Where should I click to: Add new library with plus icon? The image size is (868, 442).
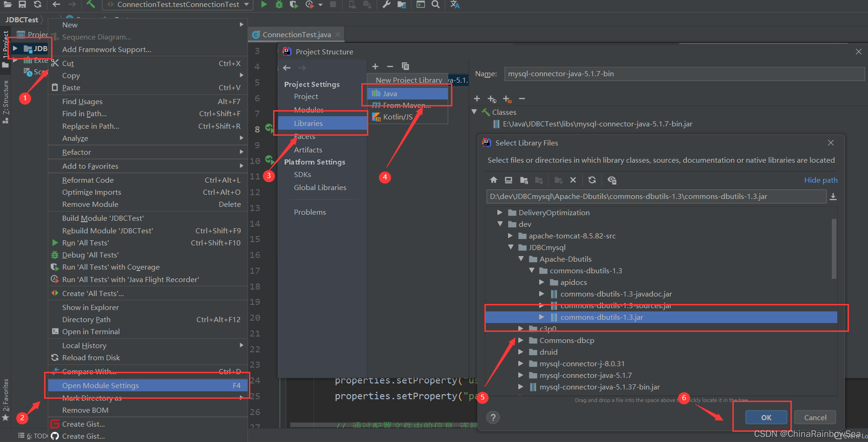click(375, 66)
